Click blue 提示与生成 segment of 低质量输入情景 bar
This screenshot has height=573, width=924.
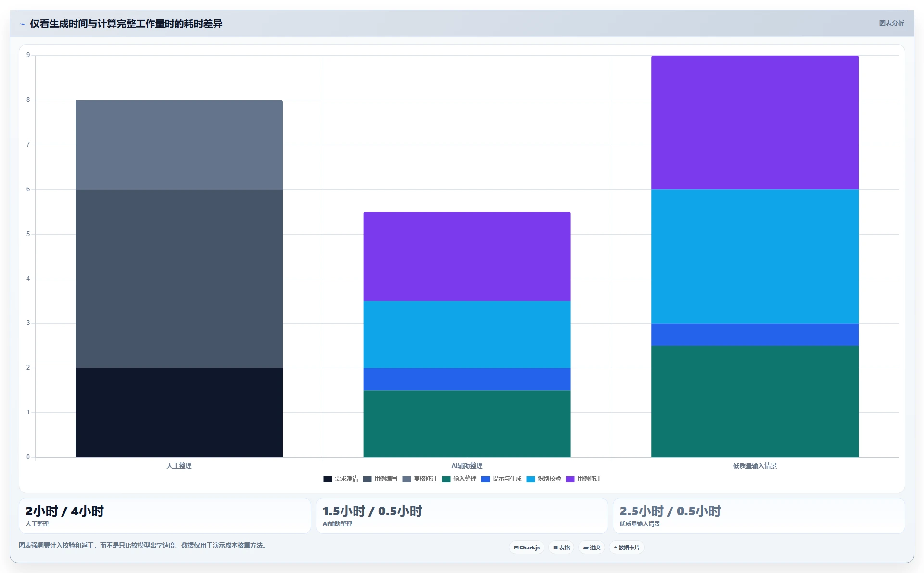click(x=755, y=335)
